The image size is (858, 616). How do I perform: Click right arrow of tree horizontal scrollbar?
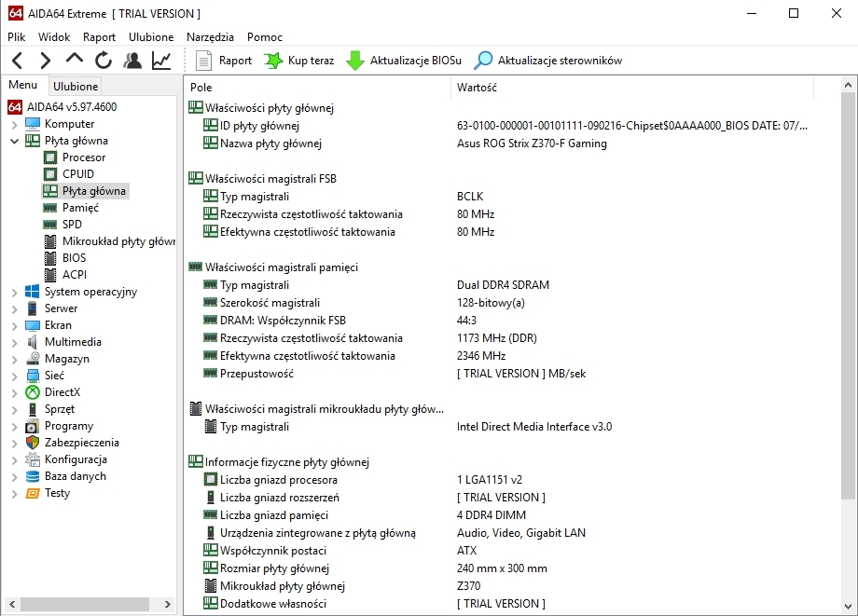coord(168,604)
